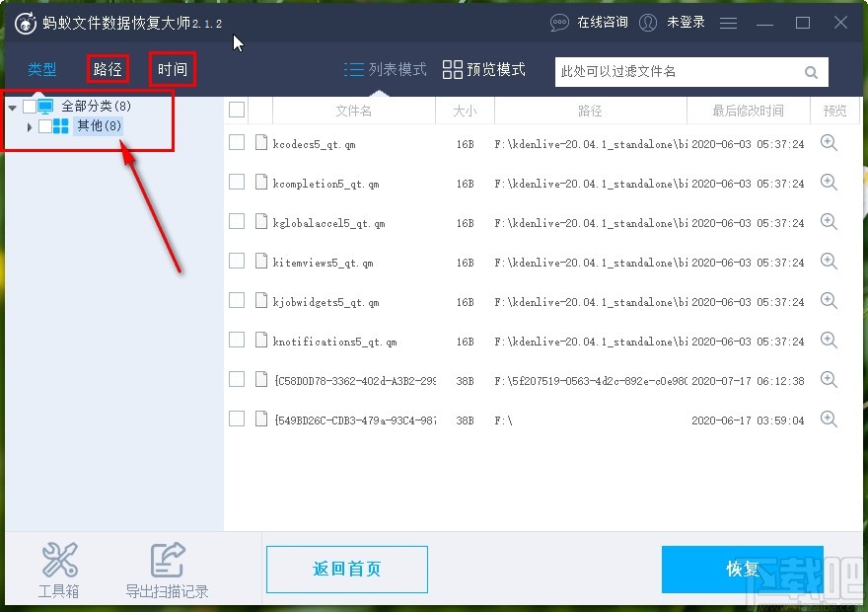Preview kcodecs5_qt.qm with magnifier icon
This screenshot has height=612, width=868.
pyautogui.click(x=829, y=143)
